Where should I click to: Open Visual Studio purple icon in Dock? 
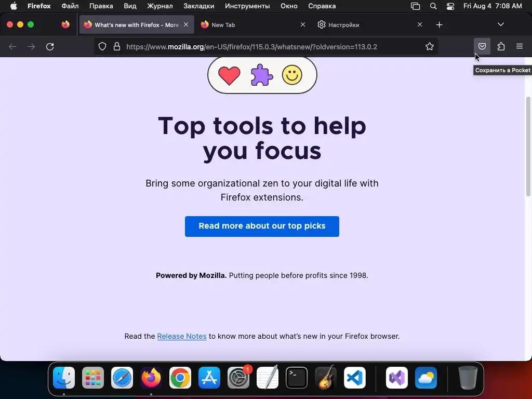tap(397, 378)
